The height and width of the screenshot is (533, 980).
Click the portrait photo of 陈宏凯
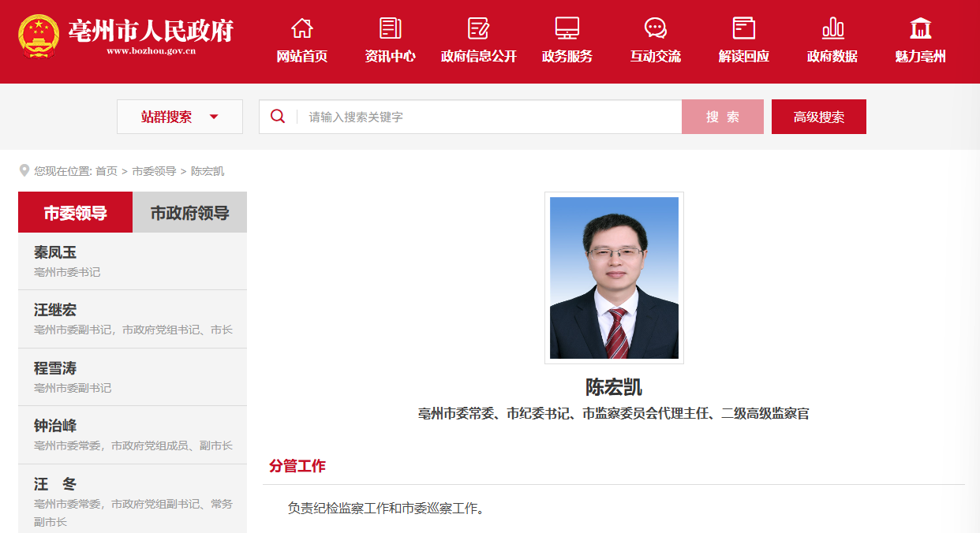click(x=614, y=278)
